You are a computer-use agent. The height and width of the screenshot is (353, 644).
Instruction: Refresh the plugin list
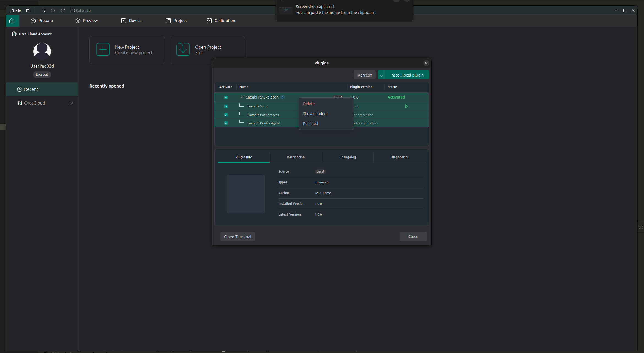coord(365,75)
